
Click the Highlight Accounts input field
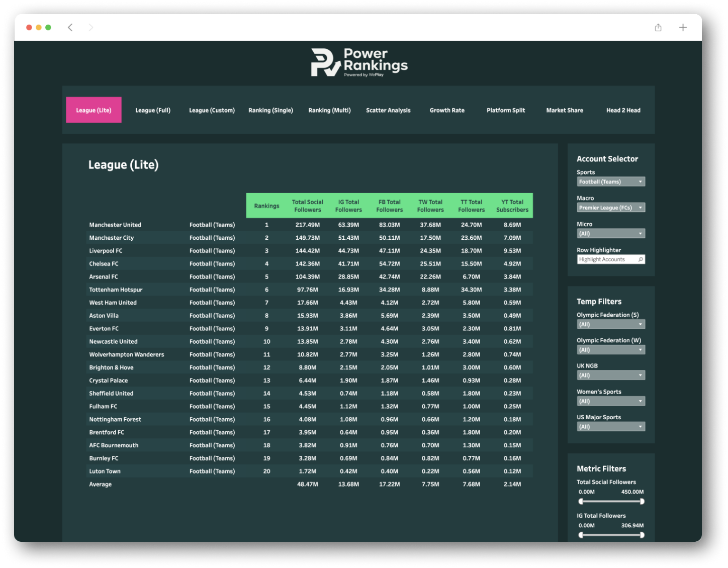click(611, 259)
